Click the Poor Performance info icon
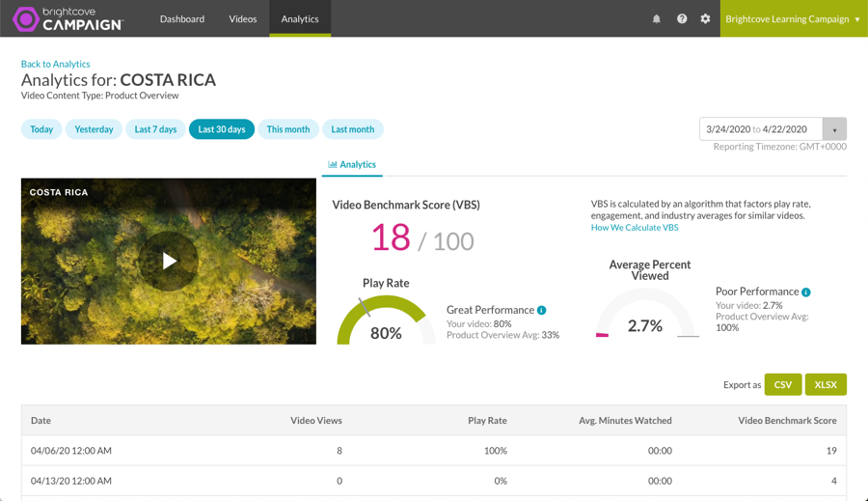Image resolution: width=868 pixels, height=501 pixels. coord(806,292)
